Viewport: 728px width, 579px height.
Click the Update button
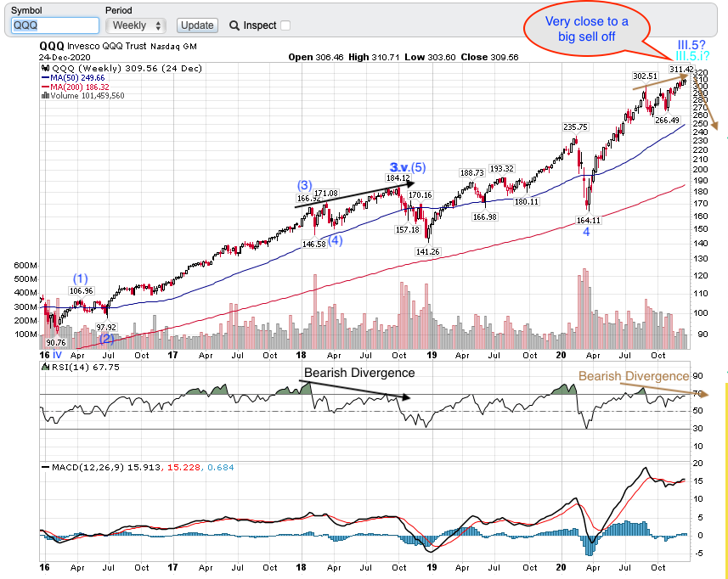[196, 25]
